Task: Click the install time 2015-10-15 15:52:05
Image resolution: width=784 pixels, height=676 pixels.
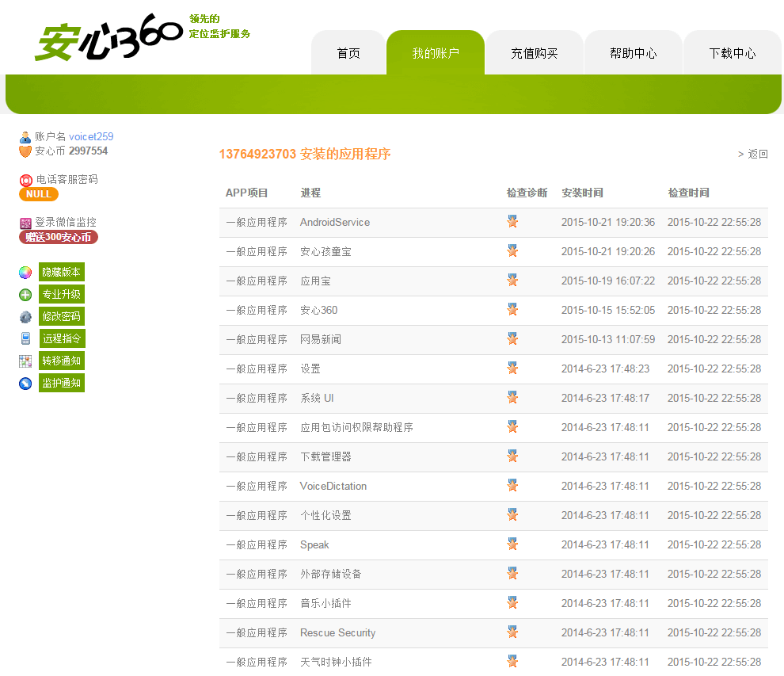Action: click(608, 310)
